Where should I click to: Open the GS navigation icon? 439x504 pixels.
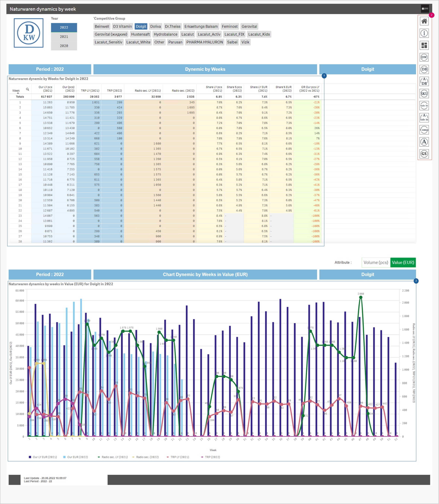424,154
